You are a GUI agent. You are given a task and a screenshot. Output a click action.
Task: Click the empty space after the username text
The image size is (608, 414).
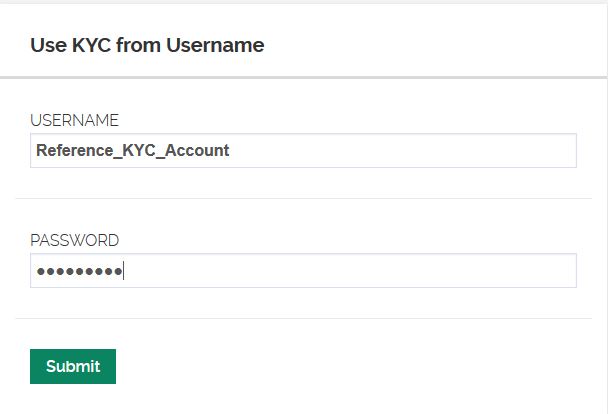click(x=400, y=151)
